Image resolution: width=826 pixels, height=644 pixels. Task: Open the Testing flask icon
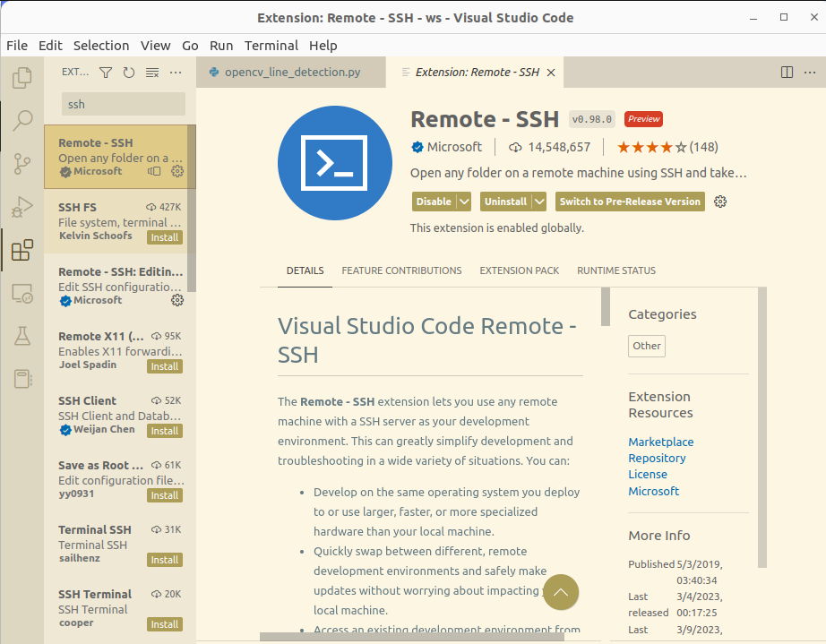pos(22,336)
